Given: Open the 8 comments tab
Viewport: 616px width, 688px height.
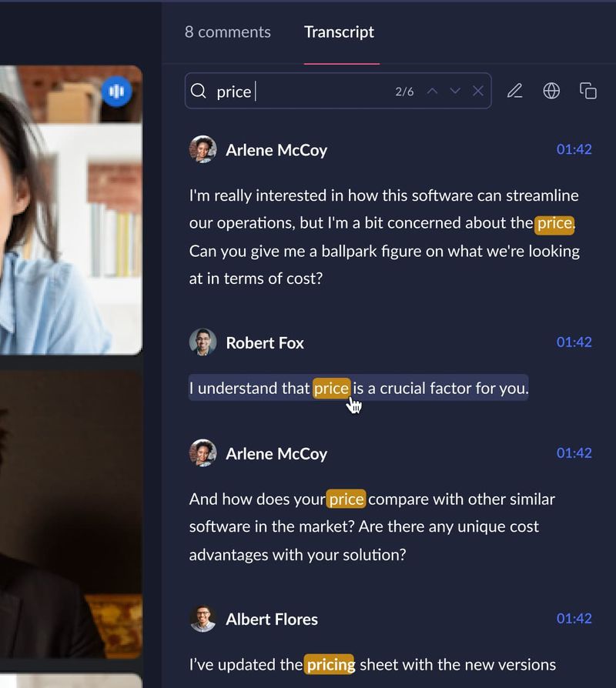Looking at the screenshot, I should coord(226,32).
